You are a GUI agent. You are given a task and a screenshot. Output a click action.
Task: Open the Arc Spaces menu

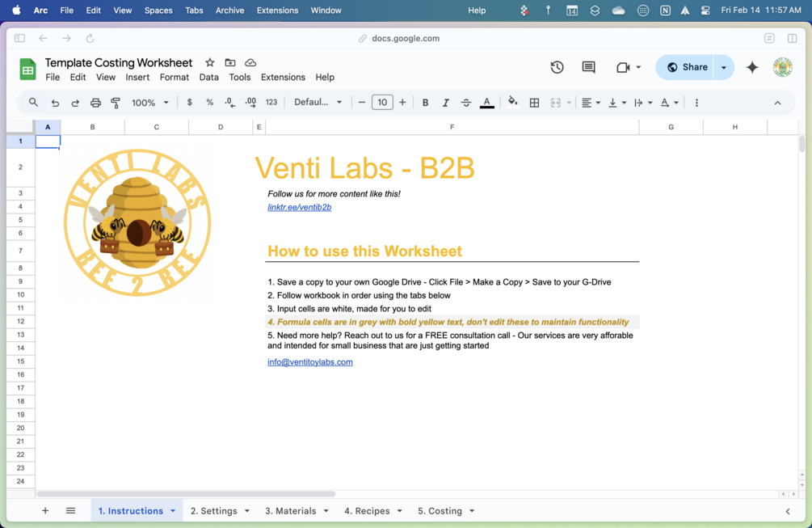(x=158, y=11)
